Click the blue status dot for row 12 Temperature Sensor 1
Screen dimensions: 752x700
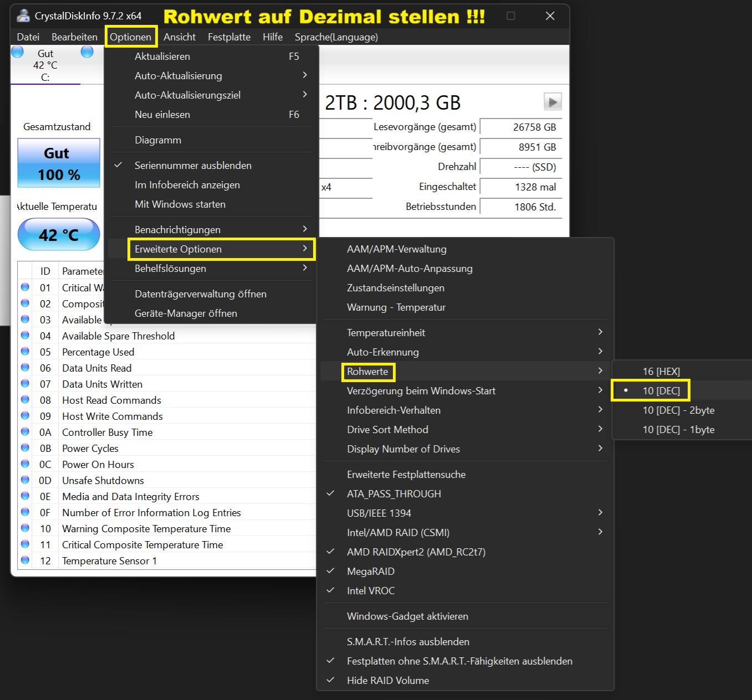pos(25,560)
